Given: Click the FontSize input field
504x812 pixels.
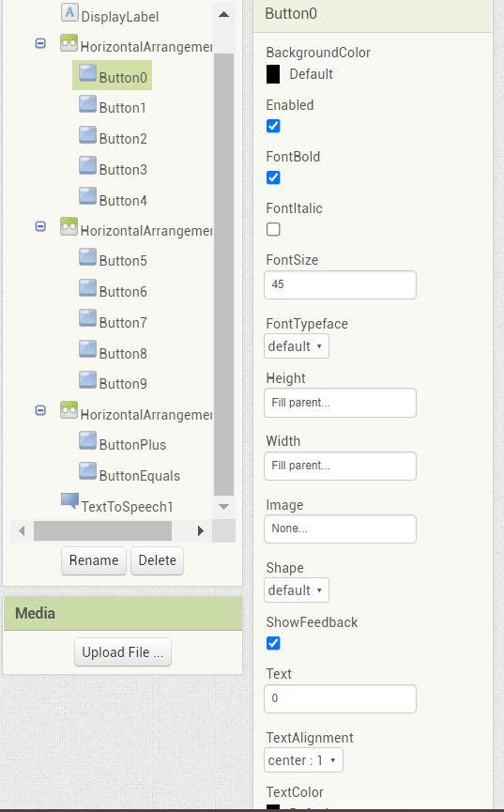Looking at the screenshot, I should point(340,284).
